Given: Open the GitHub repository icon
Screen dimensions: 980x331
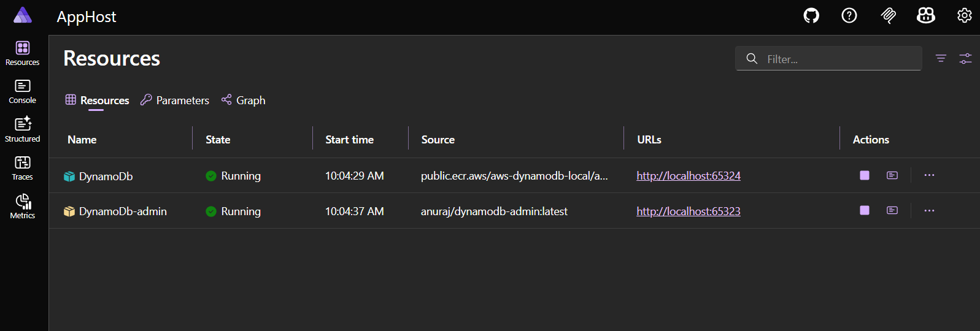Looking at the screenshot, I should tap(811, 16).
